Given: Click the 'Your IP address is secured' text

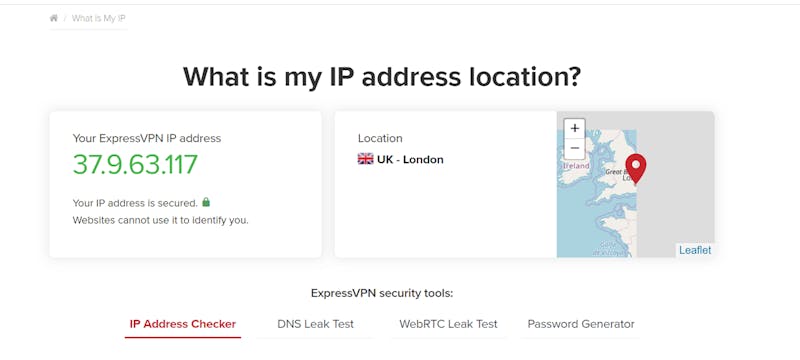Looking at the screenshot, I should [135, 203].
